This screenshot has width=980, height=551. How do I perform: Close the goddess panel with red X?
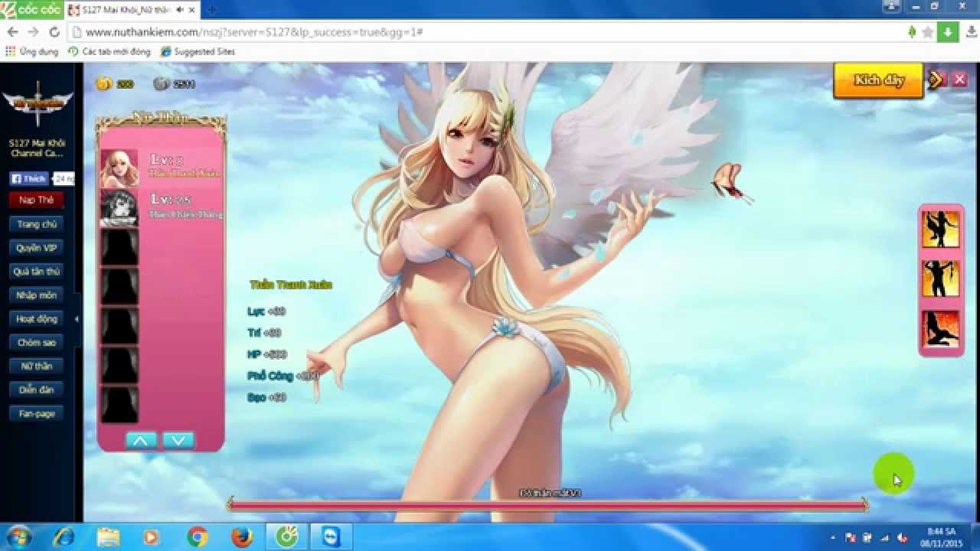[959, 80]
